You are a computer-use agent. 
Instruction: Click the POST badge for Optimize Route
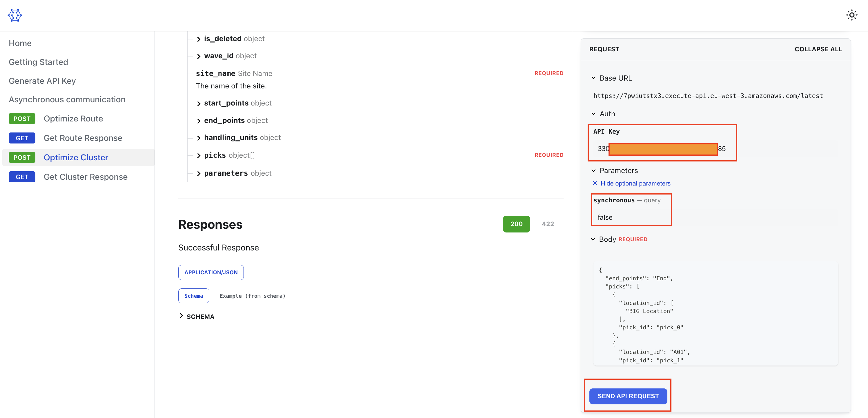click(22, 119)
